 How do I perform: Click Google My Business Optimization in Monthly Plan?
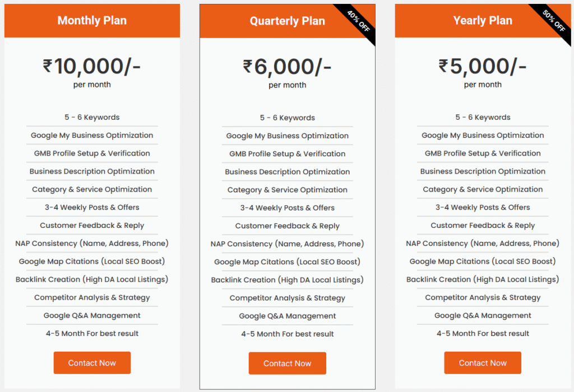pos(92,135)
